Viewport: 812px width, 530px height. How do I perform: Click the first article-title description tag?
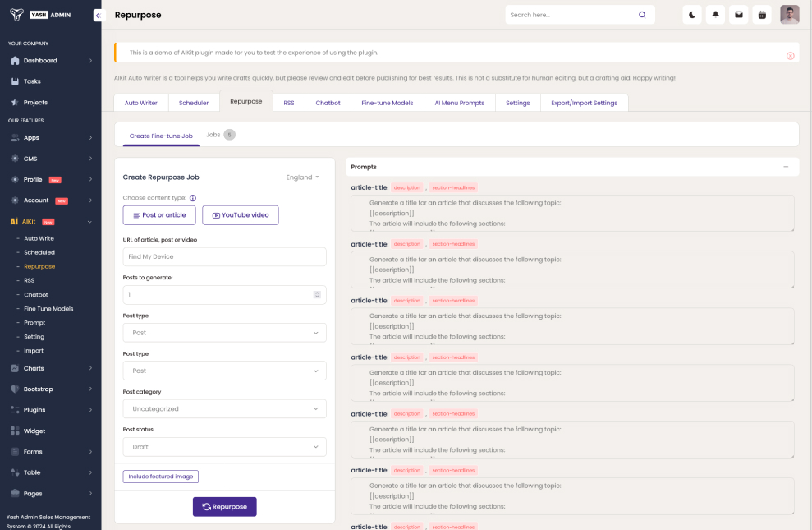pos(406,187)
